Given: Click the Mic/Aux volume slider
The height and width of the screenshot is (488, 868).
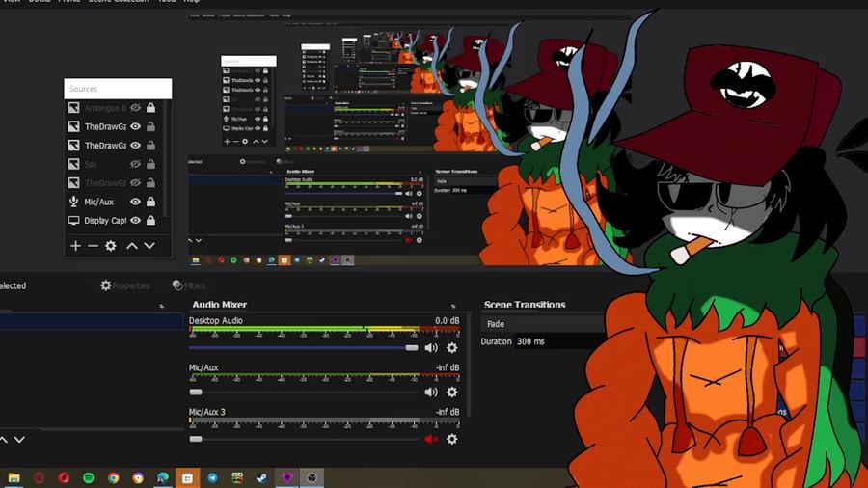Looking at the screenshot, I should (304, 392).
